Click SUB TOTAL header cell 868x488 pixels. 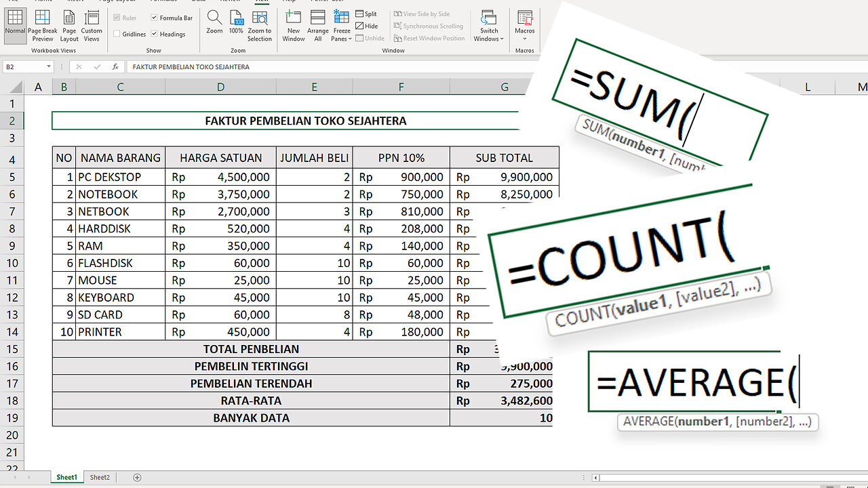[504, 158]
